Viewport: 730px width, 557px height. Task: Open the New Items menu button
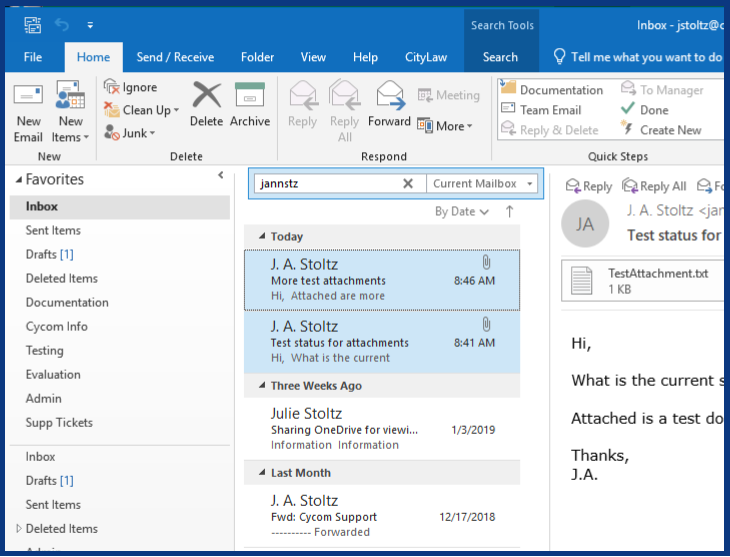point(70,112)
